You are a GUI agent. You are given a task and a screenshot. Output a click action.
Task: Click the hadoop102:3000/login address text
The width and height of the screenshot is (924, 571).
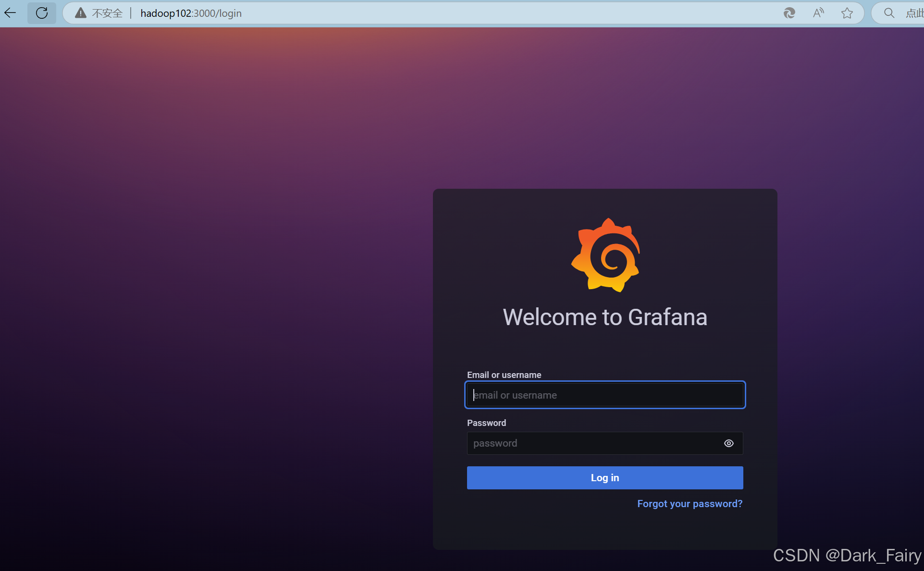[191, 13]
